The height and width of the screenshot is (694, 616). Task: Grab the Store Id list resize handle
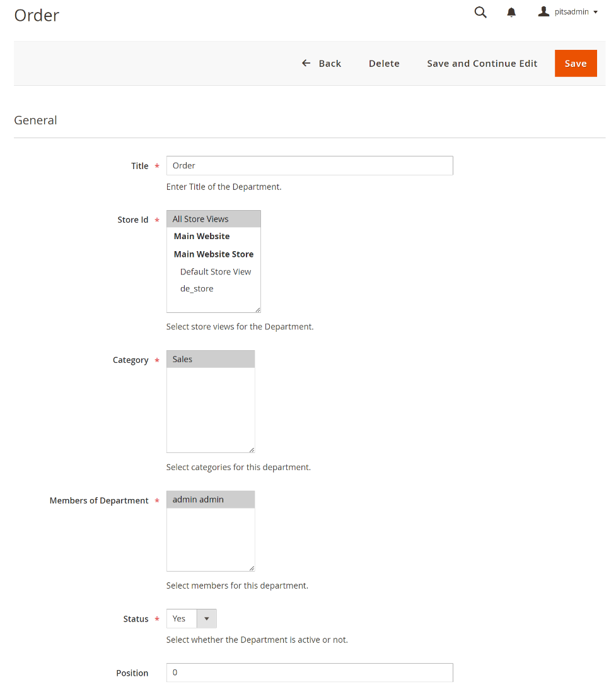pos(257,309)
